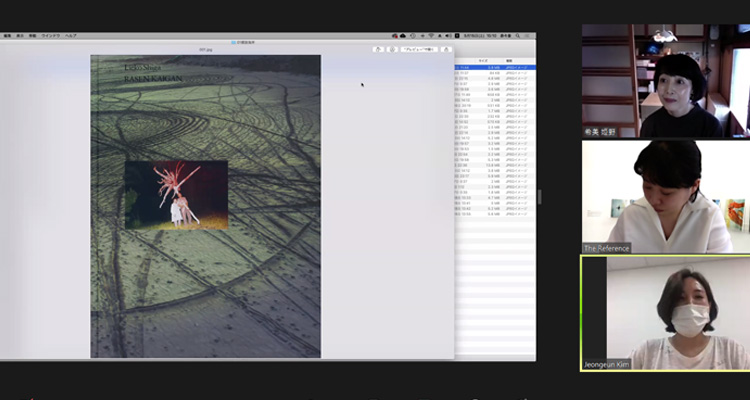Image resolution: width=750 pixels, height=400 pixels.
Task: Click the volume icon in the menu bar
Action: (x=448, y=36)
